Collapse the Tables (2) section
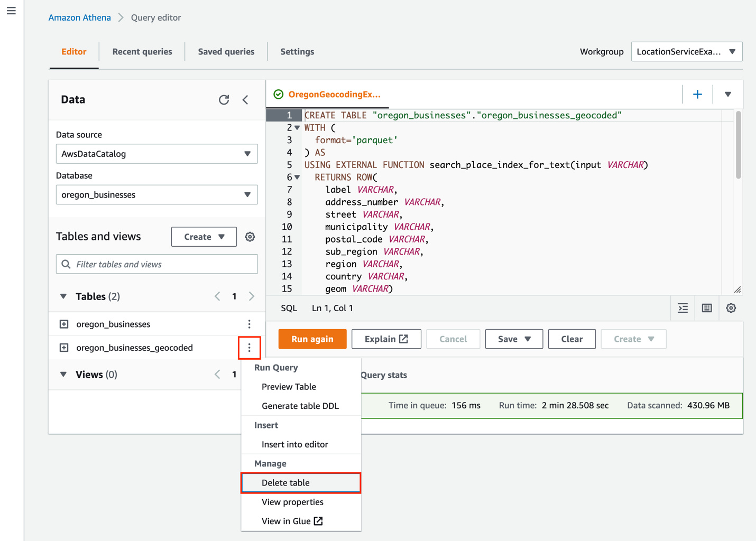The height and width of the screenshot is (541, 756). coord(63,296)
